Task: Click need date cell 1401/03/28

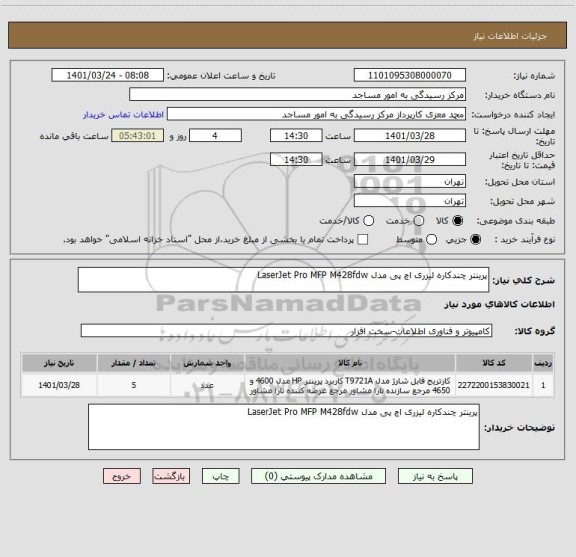Action: (59, 385)
